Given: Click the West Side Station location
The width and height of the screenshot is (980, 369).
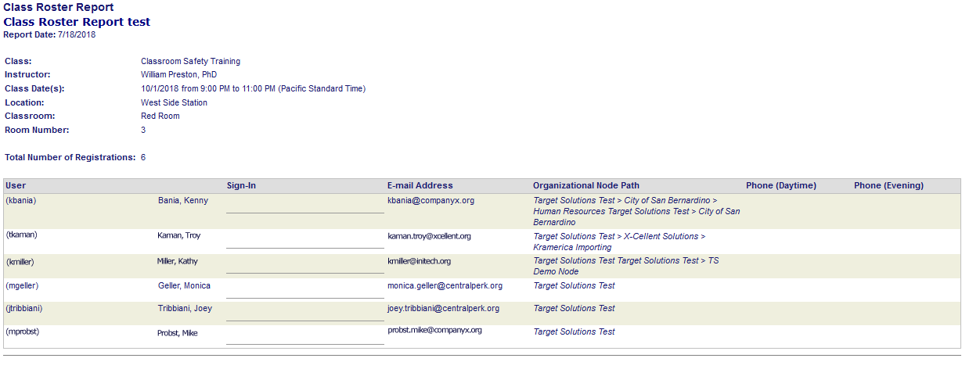Looking at the screenshot, I should (174, 102).
